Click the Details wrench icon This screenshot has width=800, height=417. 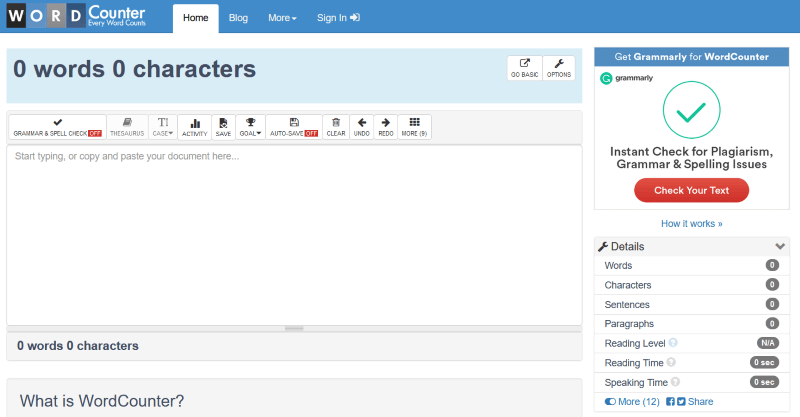(603, 247)
